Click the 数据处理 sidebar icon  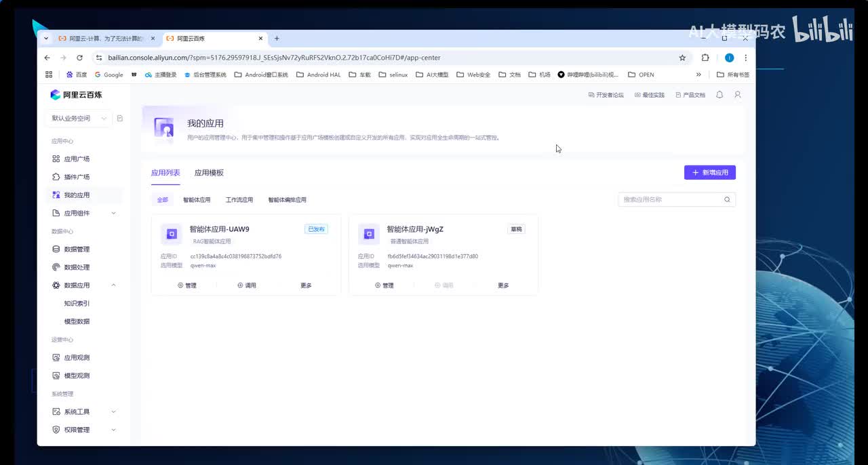[x=56, y=267]
